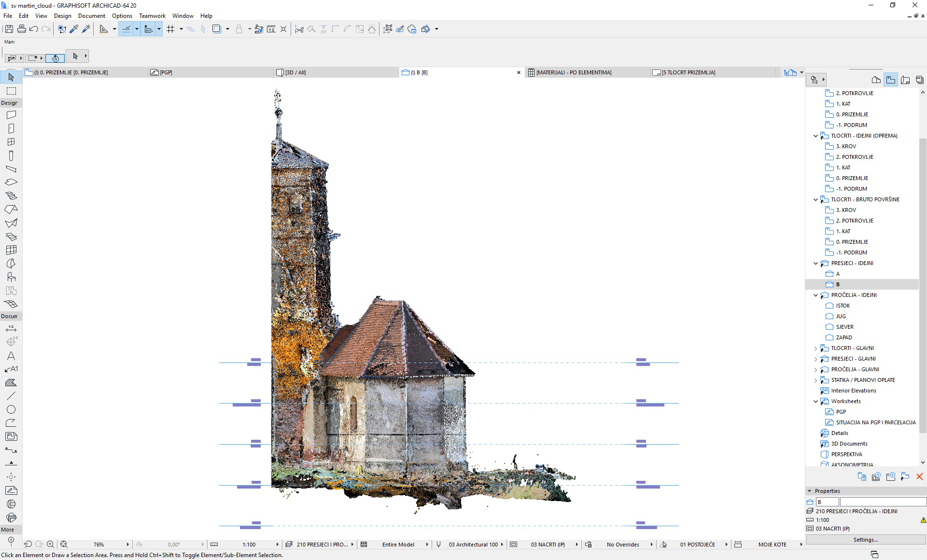
Task: Switch navigator to Project Map view
Action: [x=876, y=80]
